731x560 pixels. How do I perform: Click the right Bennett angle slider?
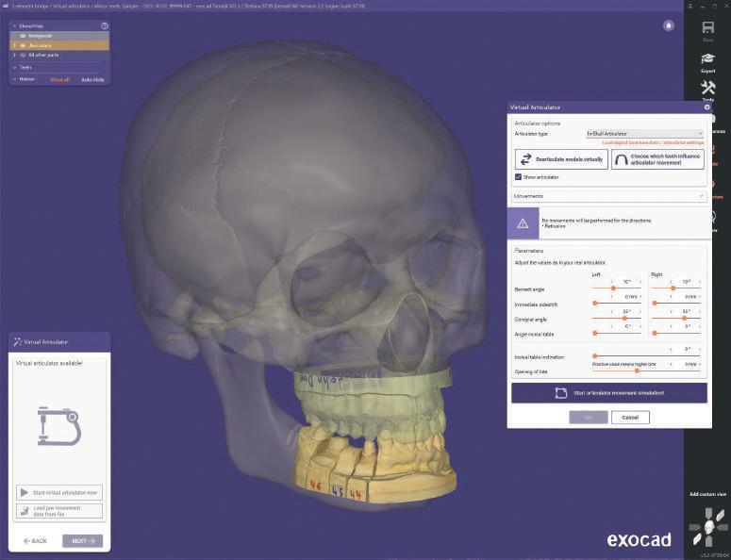tap(676, 288)
